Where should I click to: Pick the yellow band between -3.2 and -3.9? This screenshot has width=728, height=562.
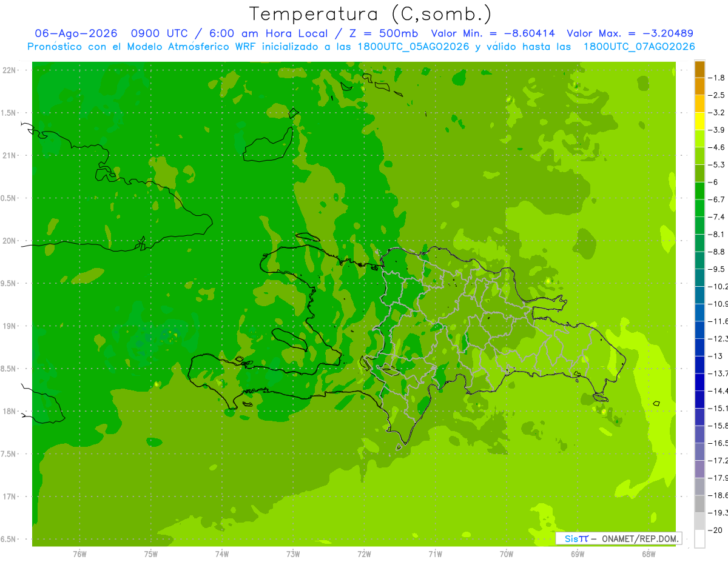[699, 121]
